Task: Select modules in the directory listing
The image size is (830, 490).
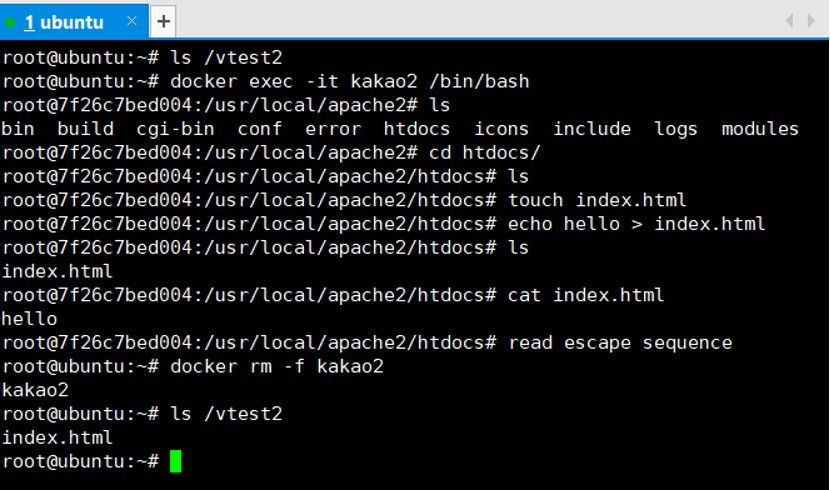Action: [760, 129]
